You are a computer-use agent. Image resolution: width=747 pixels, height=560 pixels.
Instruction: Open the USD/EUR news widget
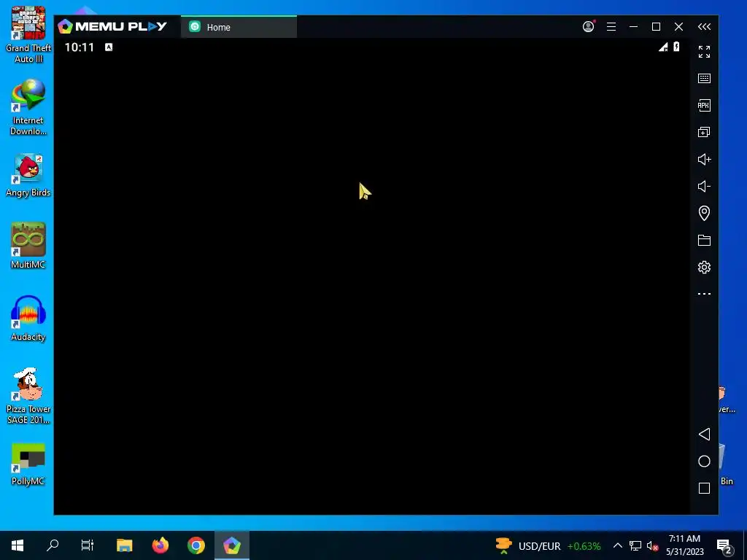(548, 545)
